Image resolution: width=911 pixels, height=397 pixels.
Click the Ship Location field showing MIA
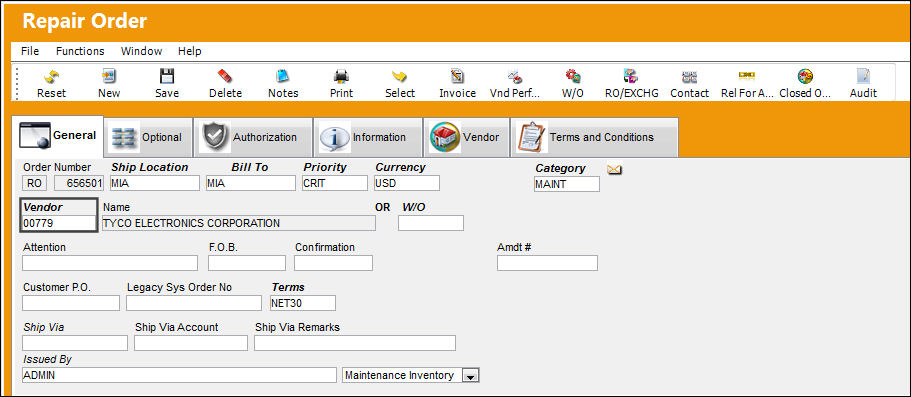155,183
